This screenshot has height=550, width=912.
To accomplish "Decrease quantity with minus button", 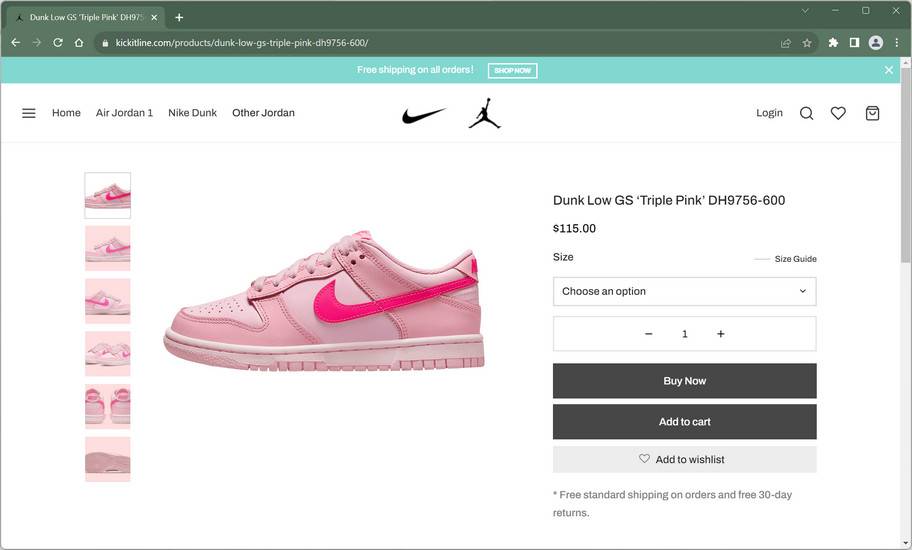I will (649, 334).
